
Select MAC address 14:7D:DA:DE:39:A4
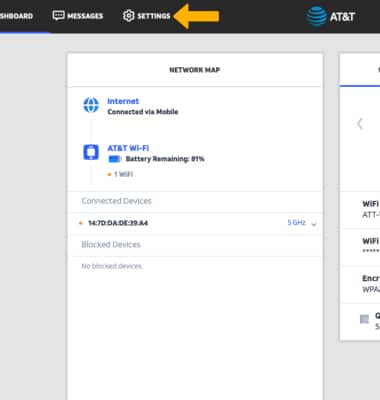pos(118,223)
